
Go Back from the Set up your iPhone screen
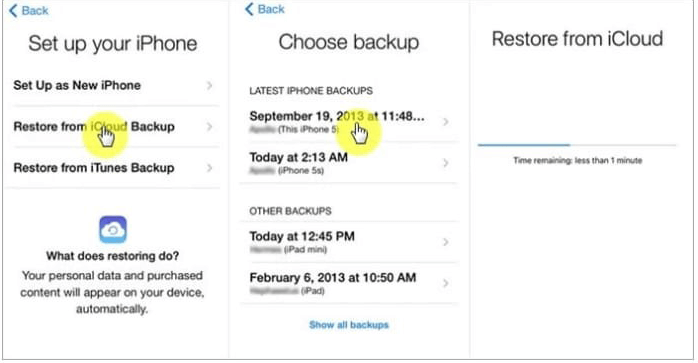click(x=28, y=11)
